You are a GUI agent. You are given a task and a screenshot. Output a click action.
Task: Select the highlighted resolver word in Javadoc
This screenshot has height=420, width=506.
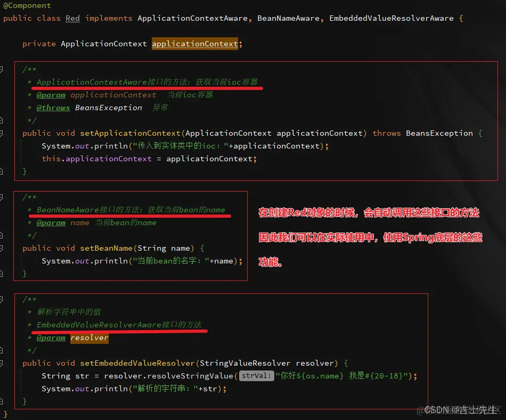click(89, 337)
